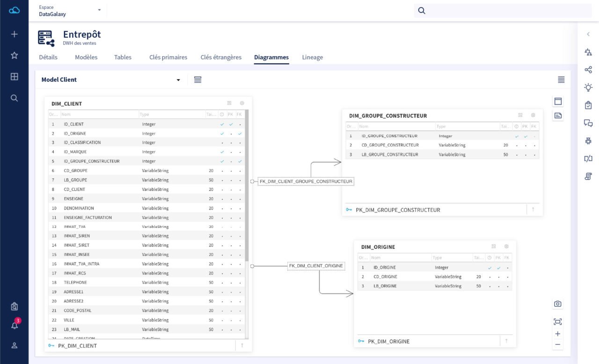
Task: Select the fit-to-screen icon above the zoom buttons
Action: pos(557,321)
